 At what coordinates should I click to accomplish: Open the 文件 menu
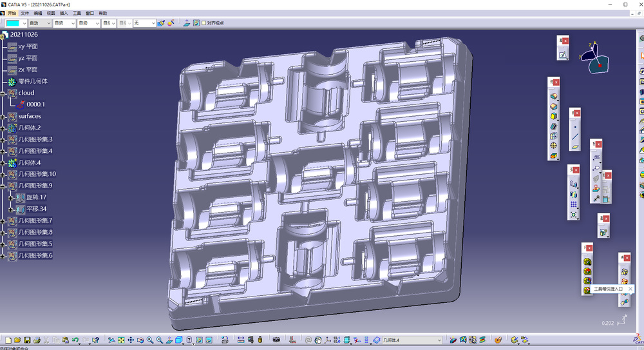[x=25, y=13]
